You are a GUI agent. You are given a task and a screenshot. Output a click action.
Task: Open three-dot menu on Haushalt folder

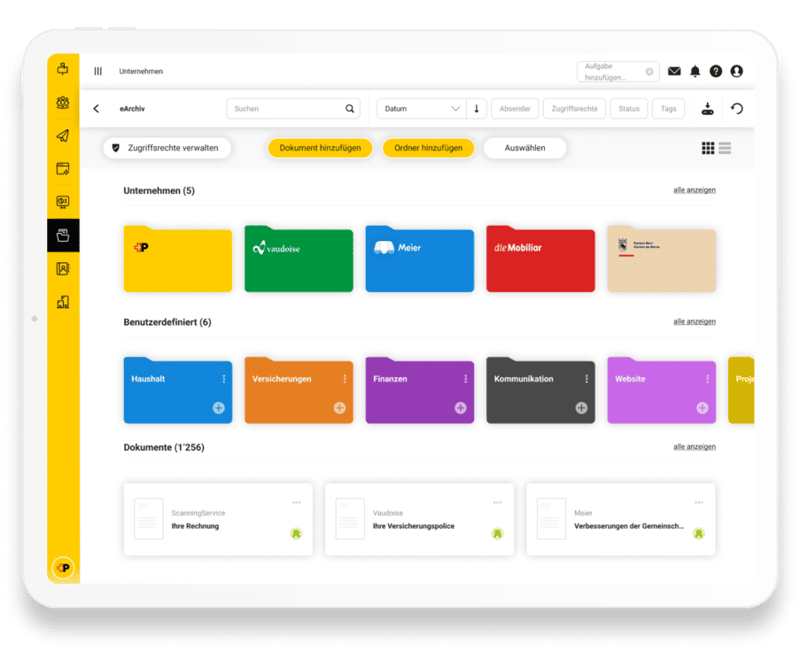(223, 379)
